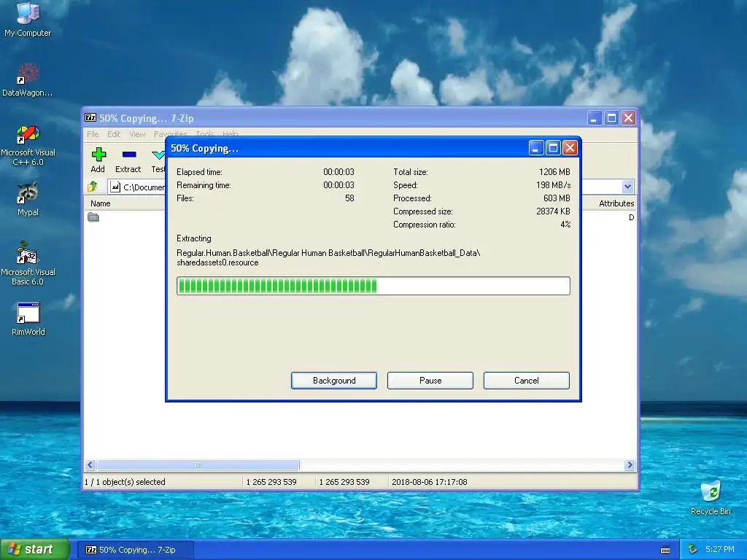Click the keyboard tray icon in taskbar
This screenshot has width=747, height=560.
[665, 550]
